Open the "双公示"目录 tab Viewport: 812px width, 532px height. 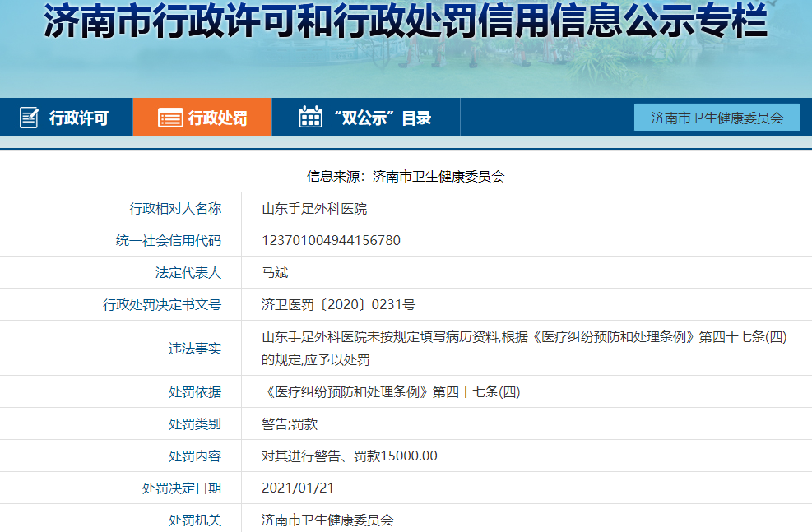coord(366,118)
